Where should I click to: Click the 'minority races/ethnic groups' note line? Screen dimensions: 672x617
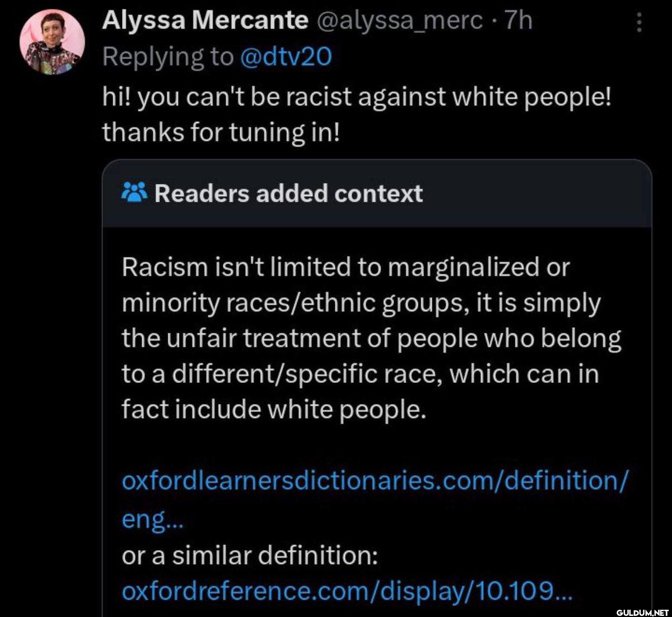[x=361, y=303]
